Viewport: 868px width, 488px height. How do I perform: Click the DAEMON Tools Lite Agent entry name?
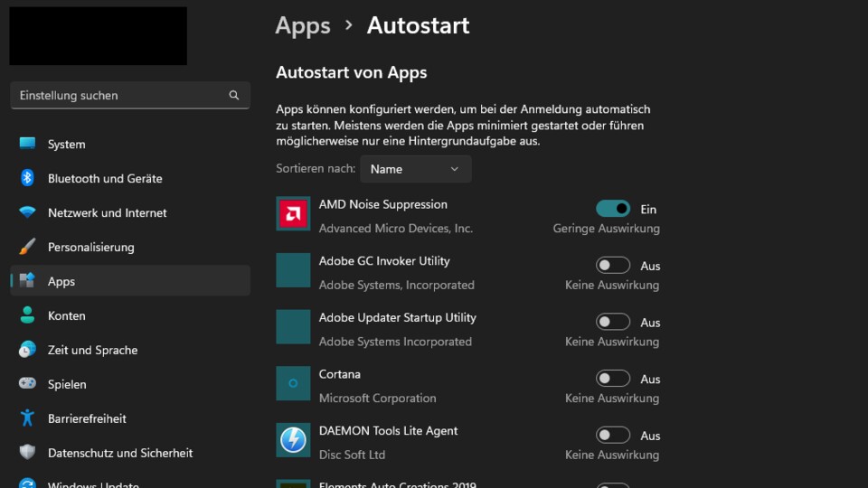[388, 430]
